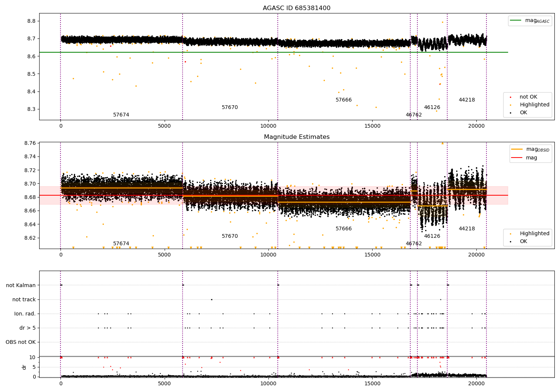Click y-axis tick 8.76 in middle plot
Screen dimensions: 560x392
[x=30, y=143]
